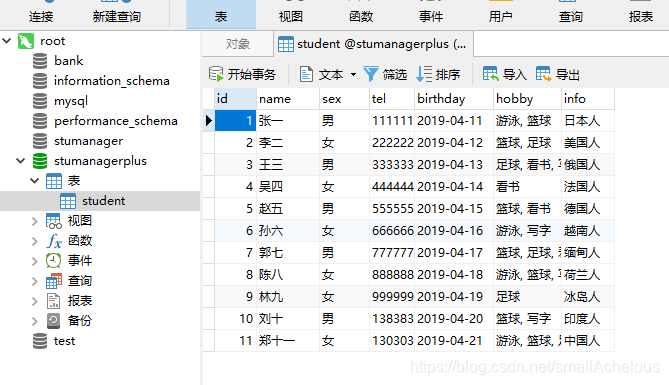Click the 开始事务 begin transaction button
The width and height of the screenshot is (669, 385).
(x=242, y=75)
